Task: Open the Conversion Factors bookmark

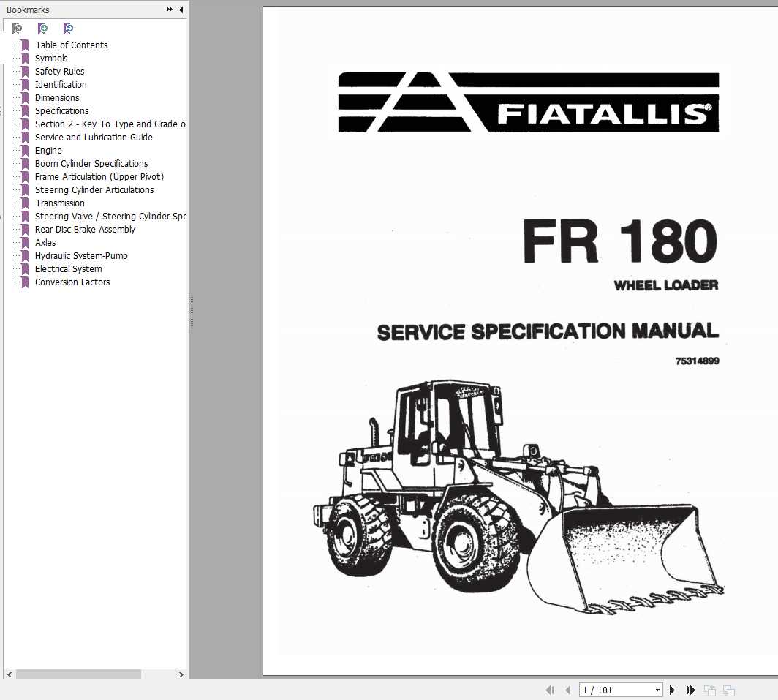Action: pos(72,282)
